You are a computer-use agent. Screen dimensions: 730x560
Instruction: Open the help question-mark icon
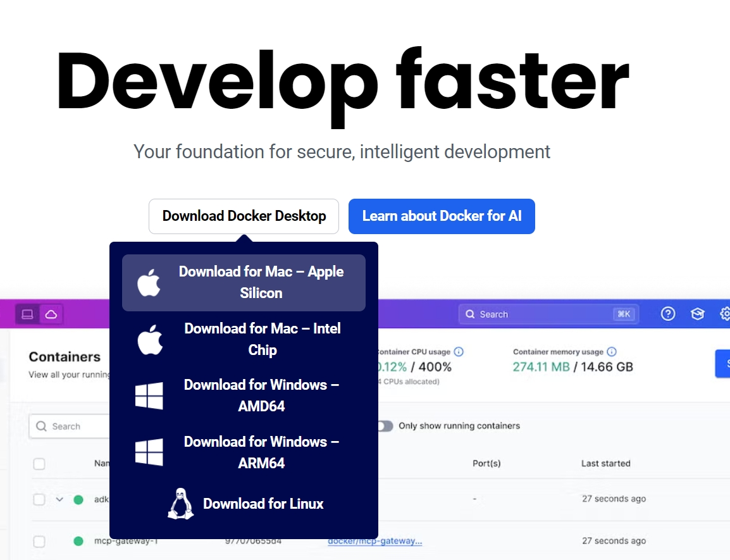(x=668, y=314)
